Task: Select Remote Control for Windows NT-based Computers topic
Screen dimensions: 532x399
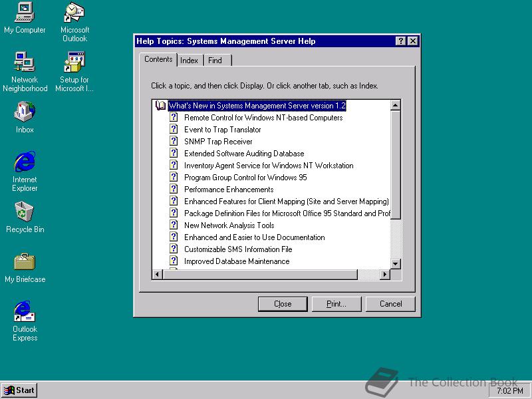Action: click(x=263, y=118)
